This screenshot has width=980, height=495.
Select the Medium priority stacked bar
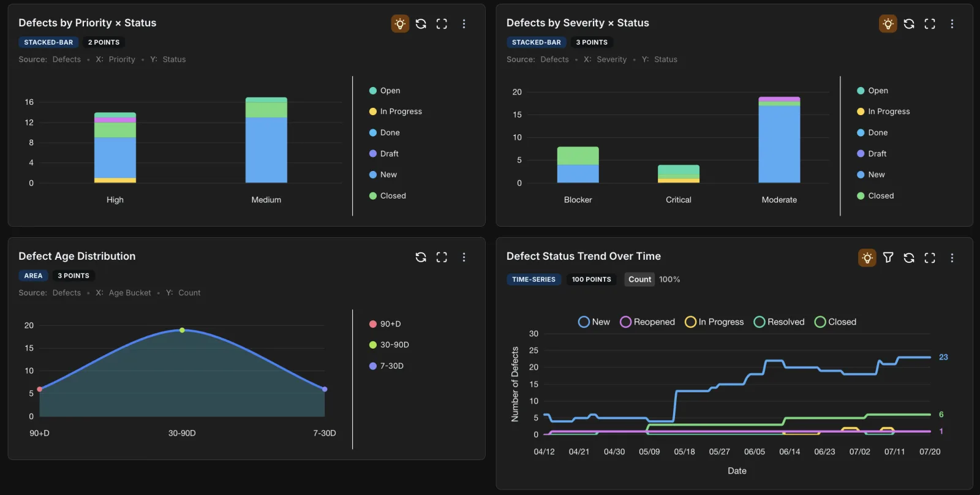(x=266, y=140)
